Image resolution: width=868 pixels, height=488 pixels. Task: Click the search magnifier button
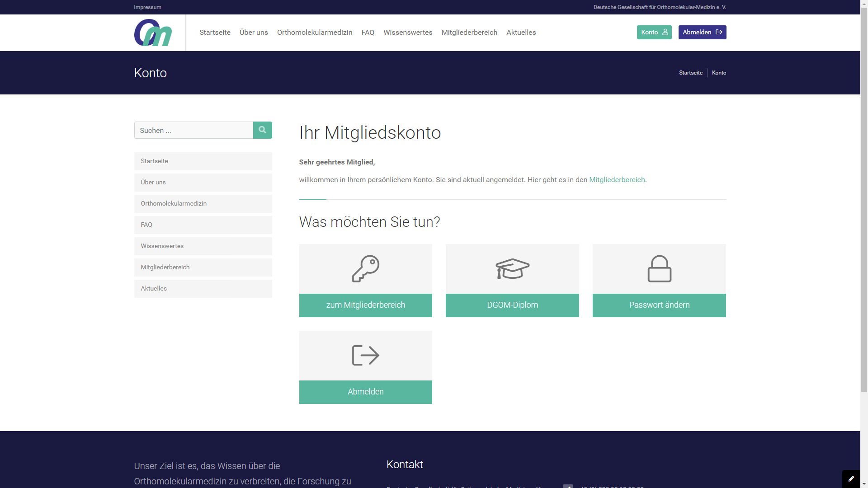263,130
